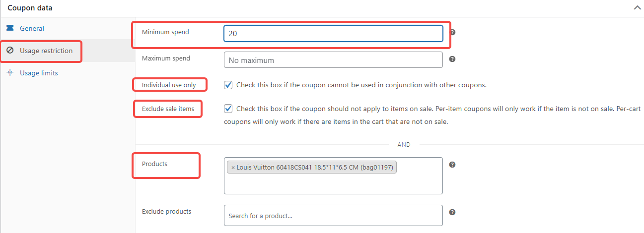Open the Usage limits tab
The width and height of the screenshot is (644, 233).
[x=39, y=73]
